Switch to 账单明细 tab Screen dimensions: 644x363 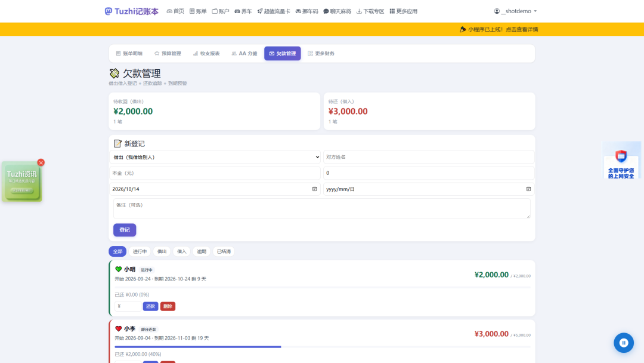129,54
